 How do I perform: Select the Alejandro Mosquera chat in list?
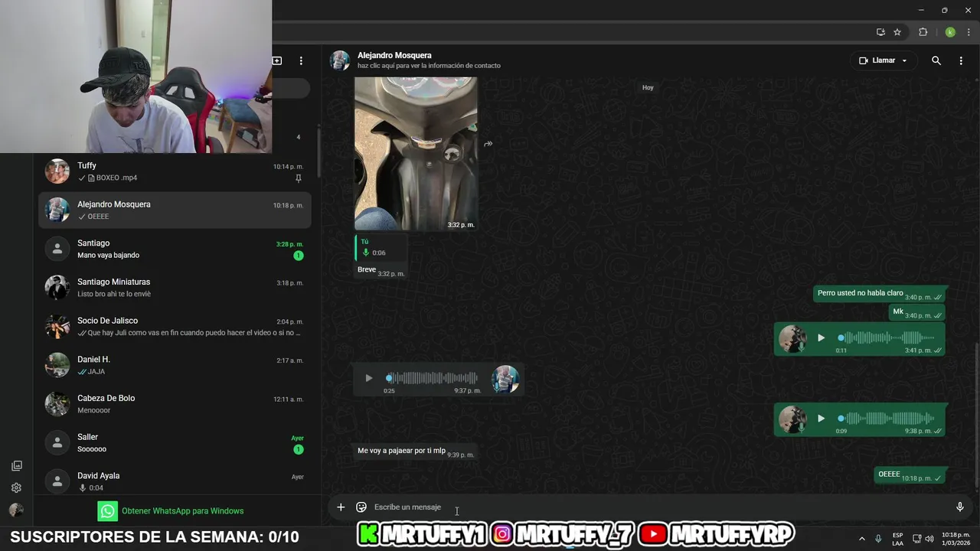pos(175,210)
